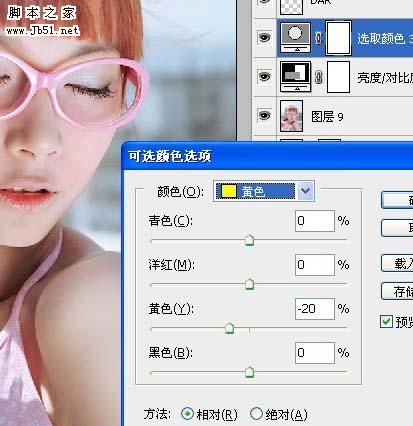Screen dimensions: 413x426
Task: Click the 黑色(B) percentage field
Action: (315, 353)
